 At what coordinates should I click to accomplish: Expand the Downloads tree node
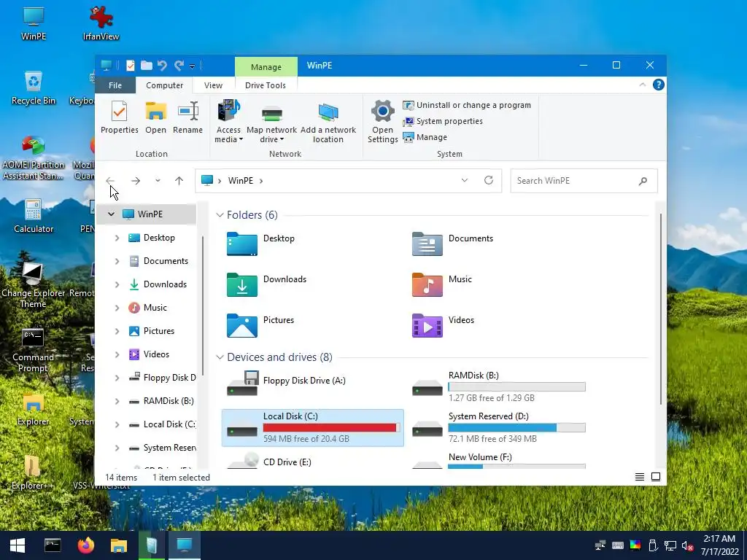pos(117,284)
